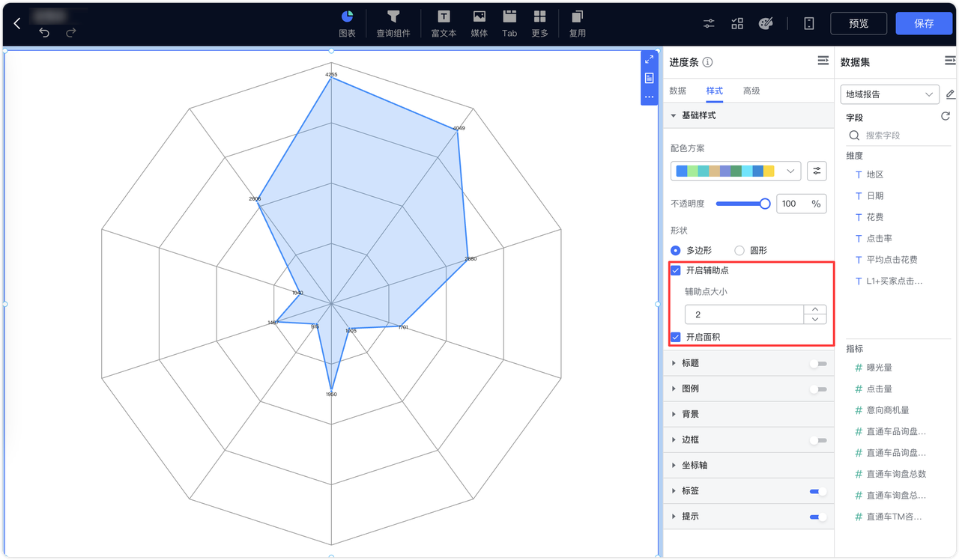The height and width of the screenshot is (560, 959).
Task: Insert a 富文本 rich text block
Action: (444, 24)
